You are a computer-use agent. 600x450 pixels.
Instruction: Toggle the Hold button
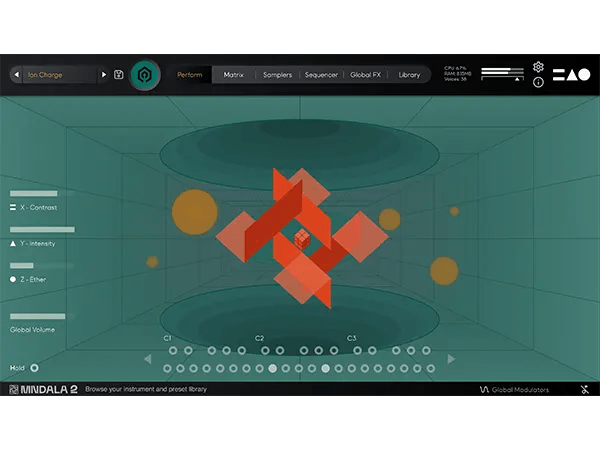tap(34, 368)
